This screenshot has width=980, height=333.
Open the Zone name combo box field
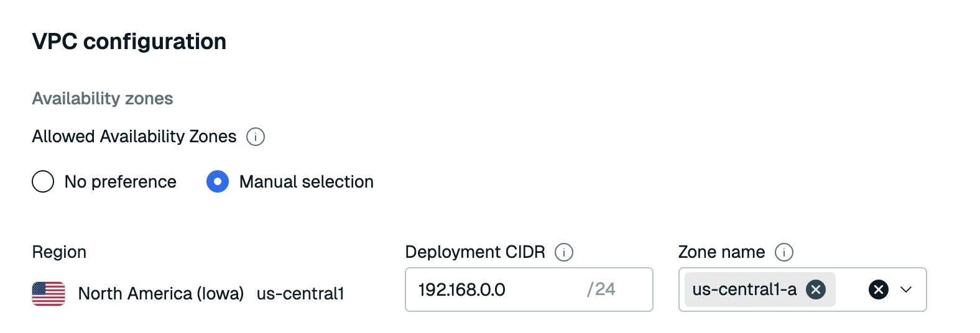tap(849, 290)
